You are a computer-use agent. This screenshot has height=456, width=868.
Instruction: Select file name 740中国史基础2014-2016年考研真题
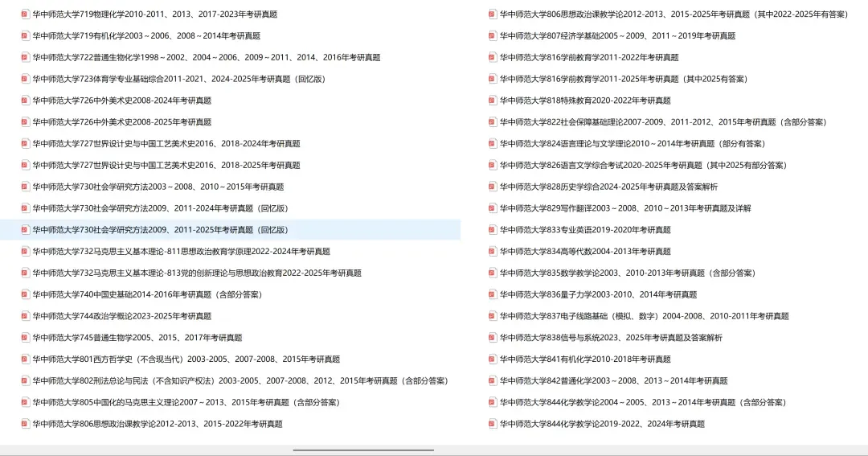click(x=147, y=295)
